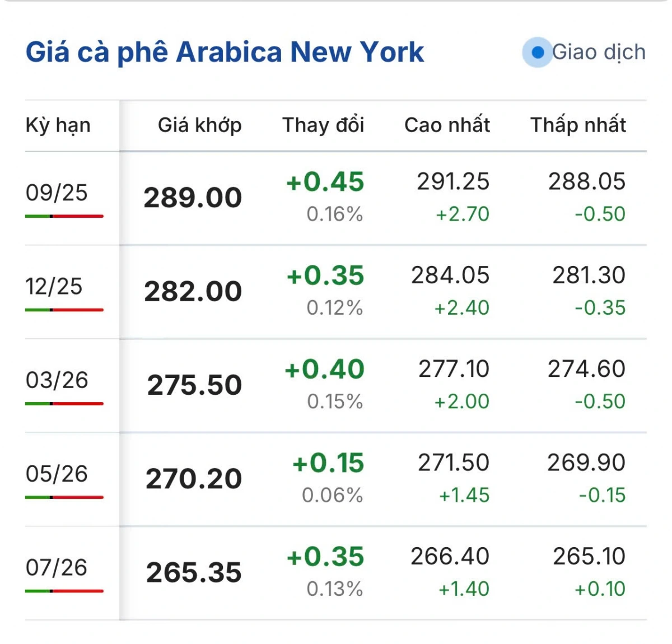
Task: Click the blue Giao dịch status dot
Action: point(538,53)
